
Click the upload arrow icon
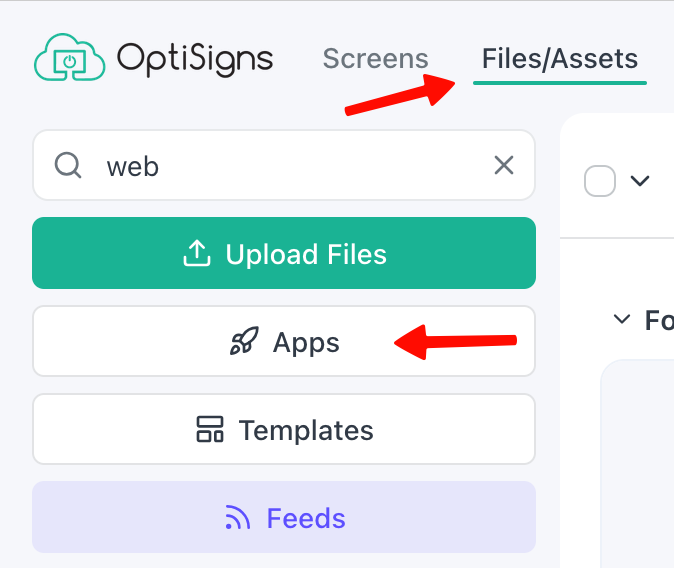pyautogui.click(x=197, y=253)
